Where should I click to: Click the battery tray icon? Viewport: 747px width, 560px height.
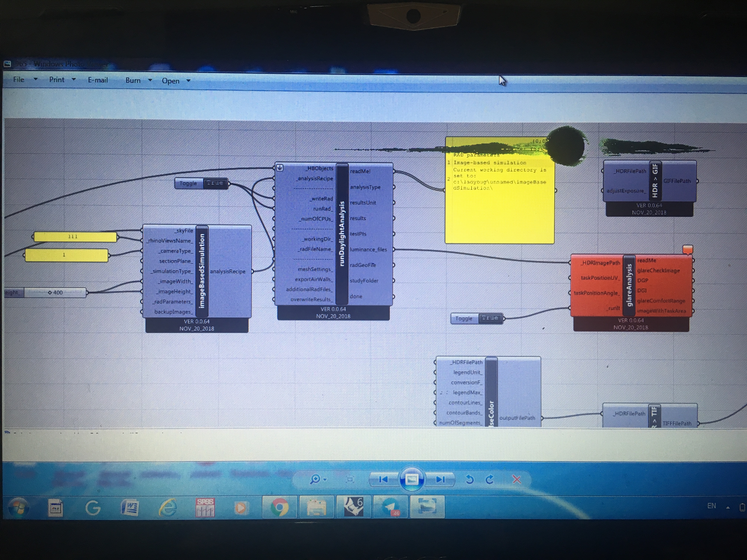pos(742,507)
